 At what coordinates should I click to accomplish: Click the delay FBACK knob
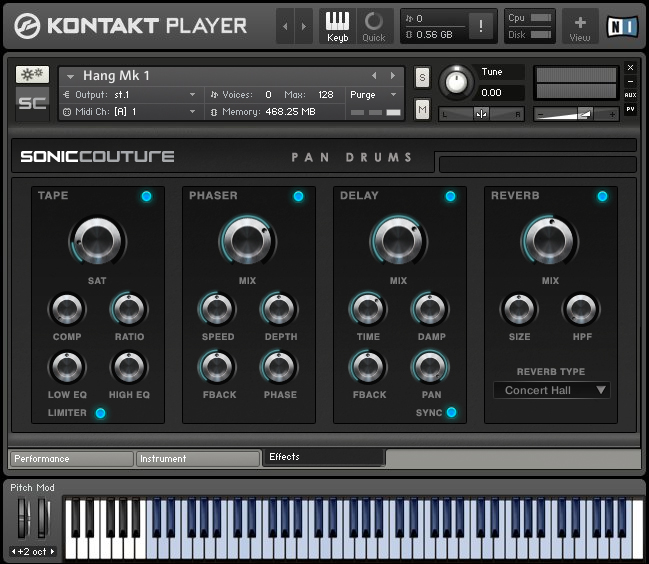click(x=368, y=367)
